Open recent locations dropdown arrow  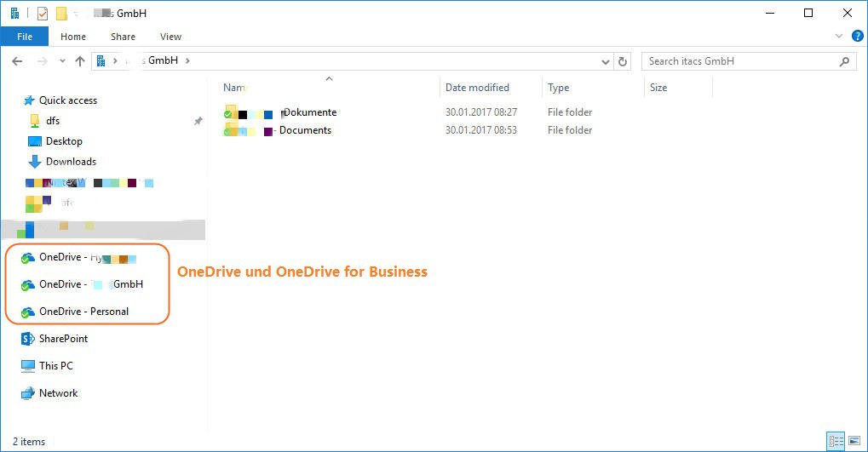click(62, 61)
